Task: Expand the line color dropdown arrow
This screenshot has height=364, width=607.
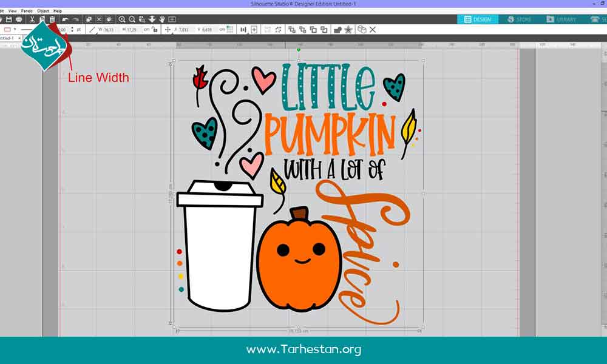Action: 15,29
